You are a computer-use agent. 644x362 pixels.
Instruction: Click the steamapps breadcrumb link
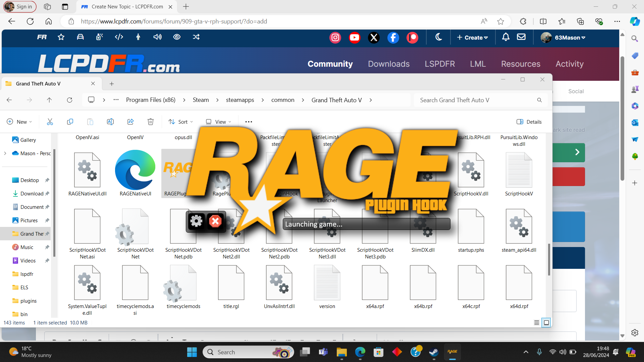click(240, 100)
